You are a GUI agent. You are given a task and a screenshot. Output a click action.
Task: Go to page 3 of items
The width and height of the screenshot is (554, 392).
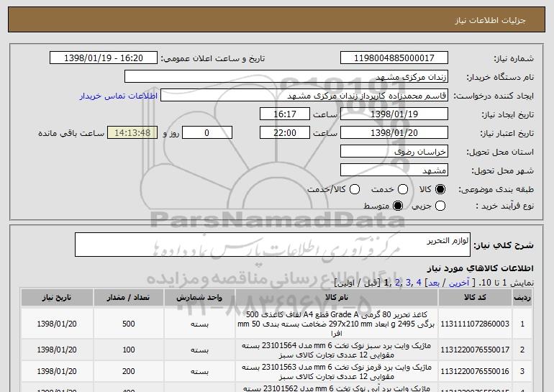coord(408,283)
